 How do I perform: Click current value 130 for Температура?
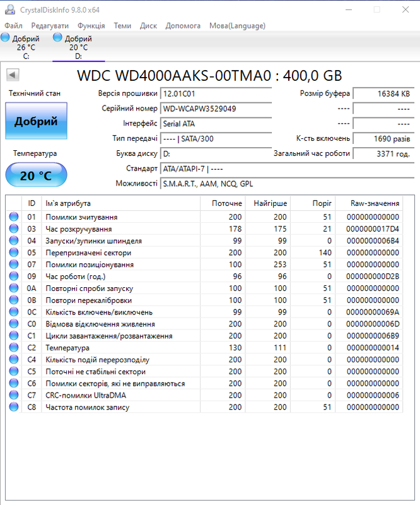coord(235,348)
